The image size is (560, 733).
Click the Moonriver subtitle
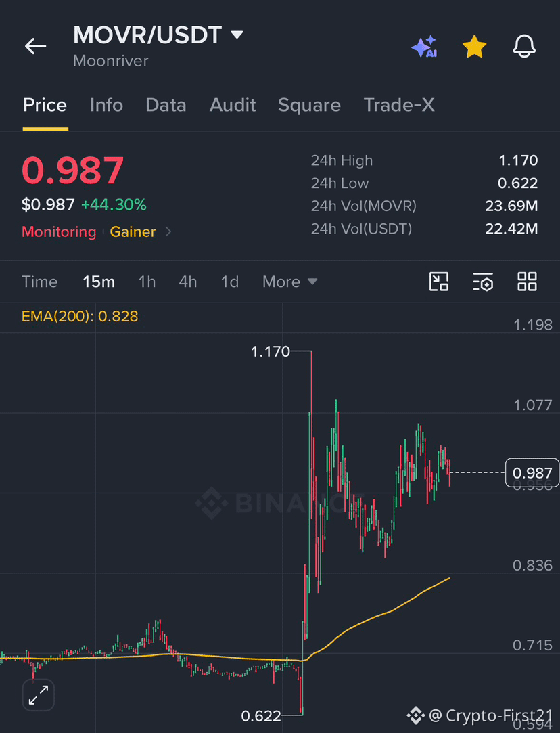coord(111,61)
